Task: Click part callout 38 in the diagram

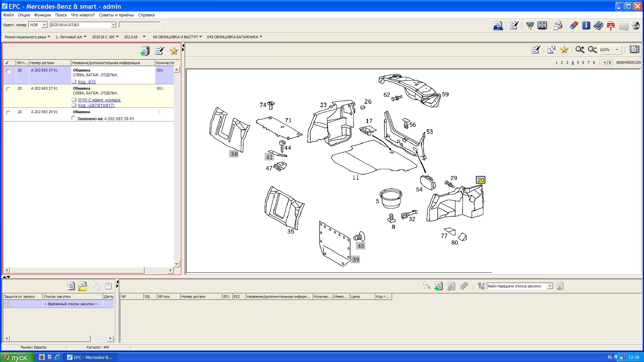Action: click(x=234, y=154)
